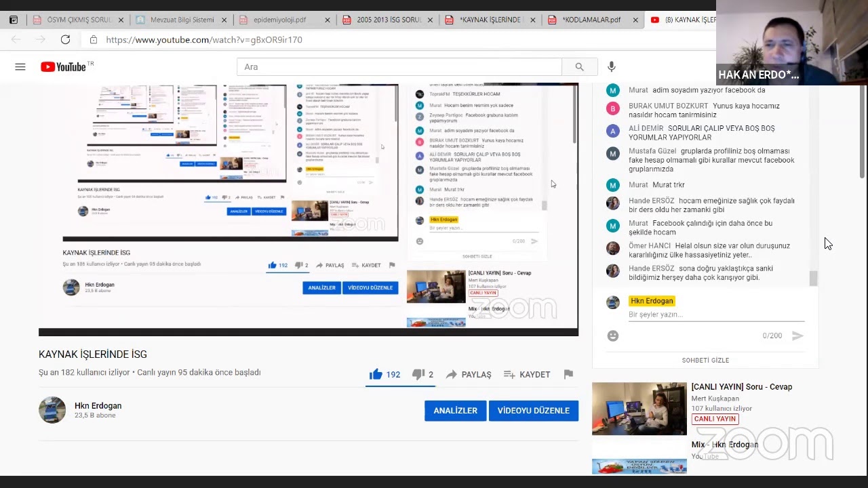
Task: Reload the page with the refresh icon
Action: click(x=65, y=39)
